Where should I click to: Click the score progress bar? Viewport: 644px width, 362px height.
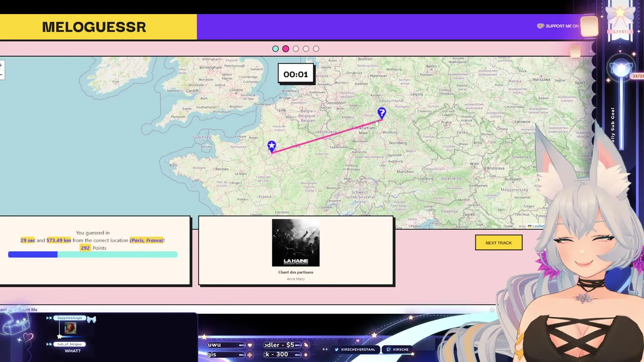coord(93,255)
